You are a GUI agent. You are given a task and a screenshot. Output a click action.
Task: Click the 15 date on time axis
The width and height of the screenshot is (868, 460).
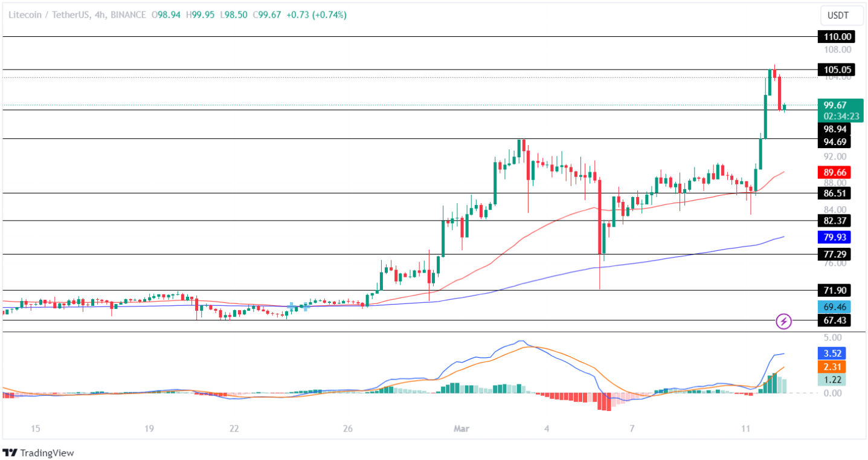point(35,429)
